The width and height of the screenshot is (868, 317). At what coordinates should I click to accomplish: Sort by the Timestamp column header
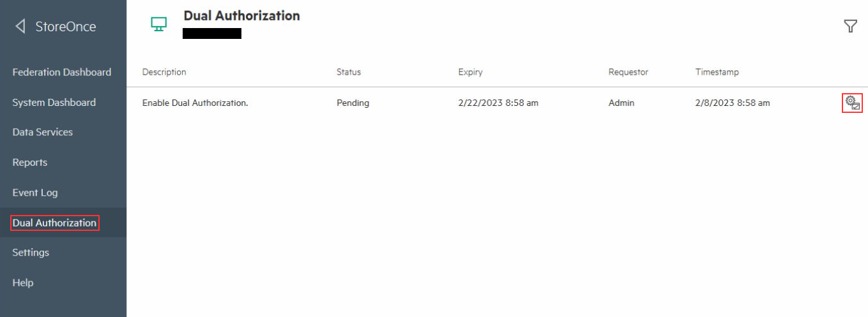pyautogui.click(x=717, y=72)
